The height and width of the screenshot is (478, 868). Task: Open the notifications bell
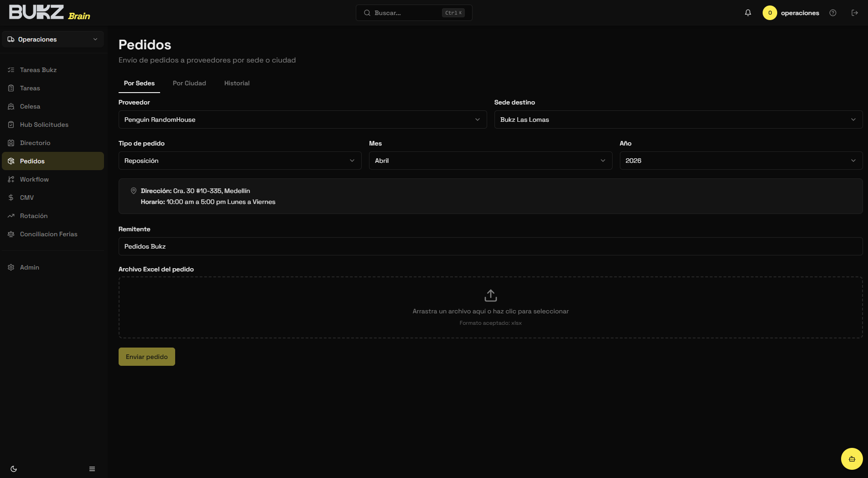(x=748, y=13)
